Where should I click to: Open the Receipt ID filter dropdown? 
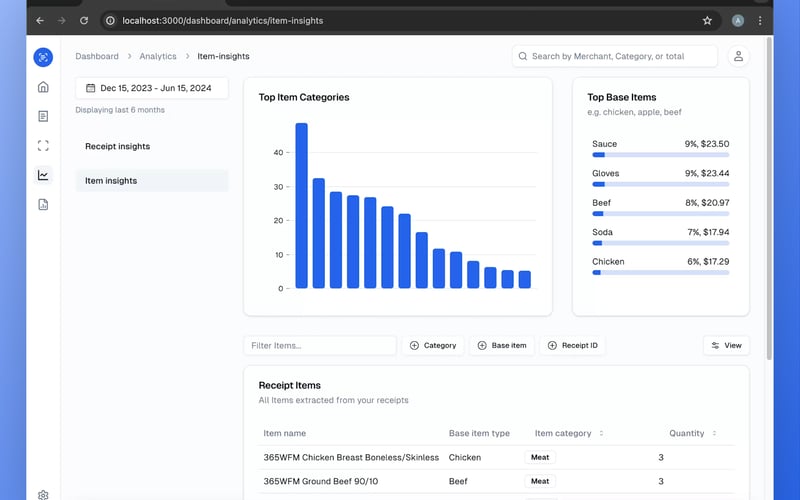[572, 345]
